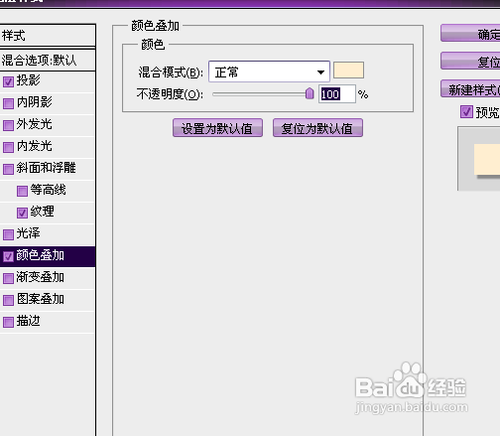Enable the 内阴影 inner shadow checkbox

coord(8,103)
